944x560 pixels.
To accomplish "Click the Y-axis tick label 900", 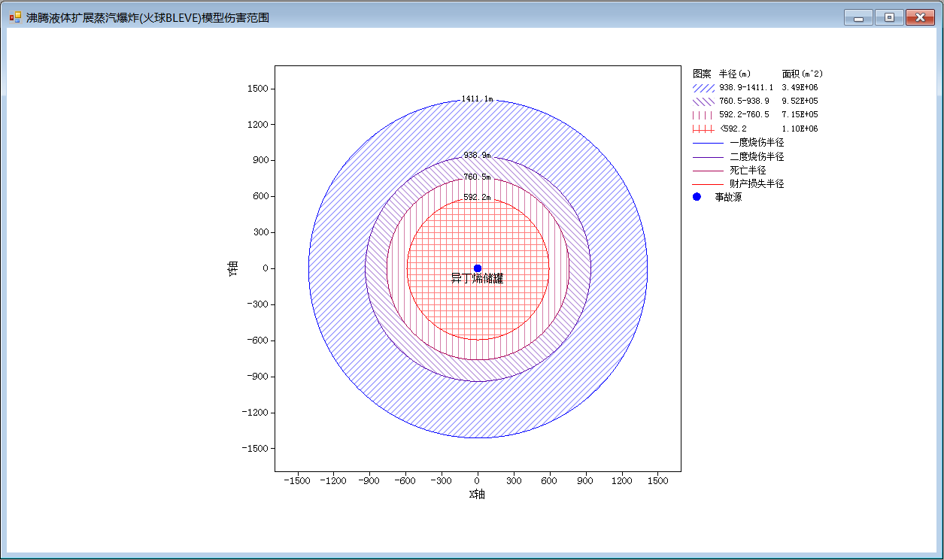I will (260, 161).
